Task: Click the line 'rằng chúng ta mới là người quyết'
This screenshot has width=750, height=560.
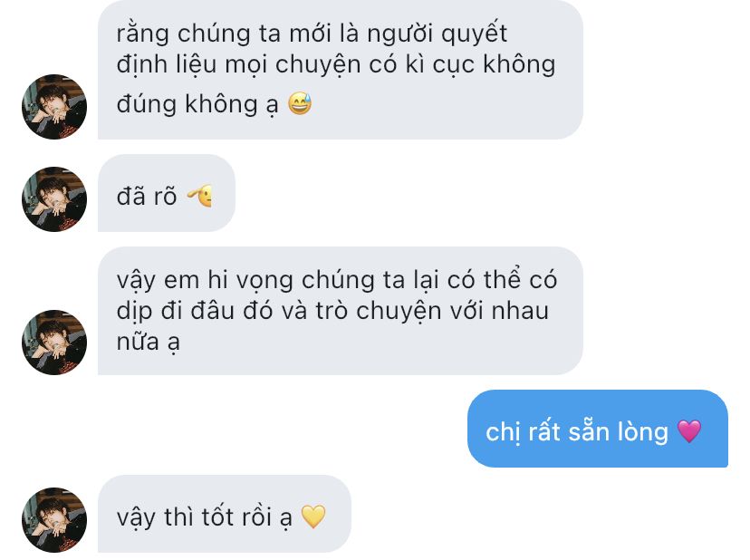Action: coord(312,34)
